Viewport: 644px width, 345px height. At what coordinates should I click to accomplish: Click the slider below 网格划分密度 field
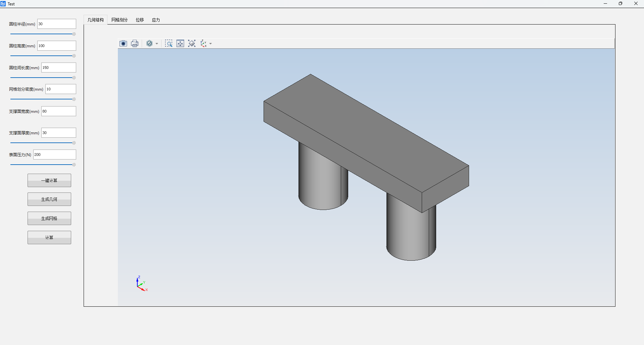[43, 99]
